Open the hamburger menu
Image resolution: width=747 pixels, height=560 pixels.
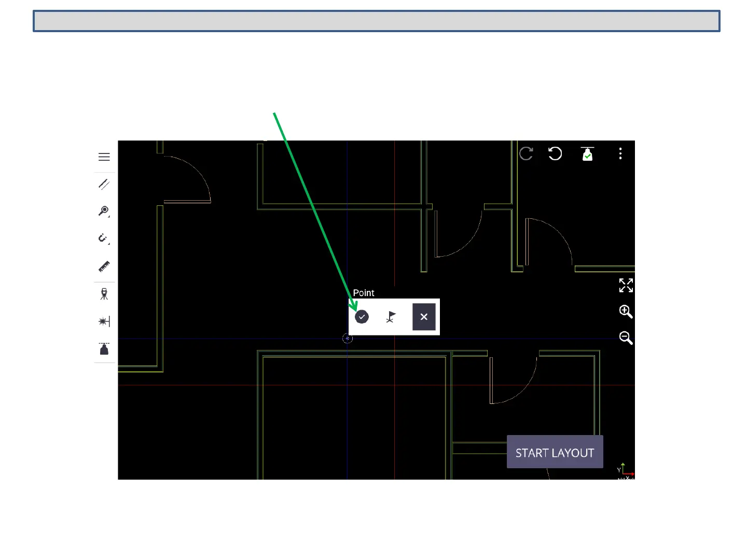[x=104, y=157]
